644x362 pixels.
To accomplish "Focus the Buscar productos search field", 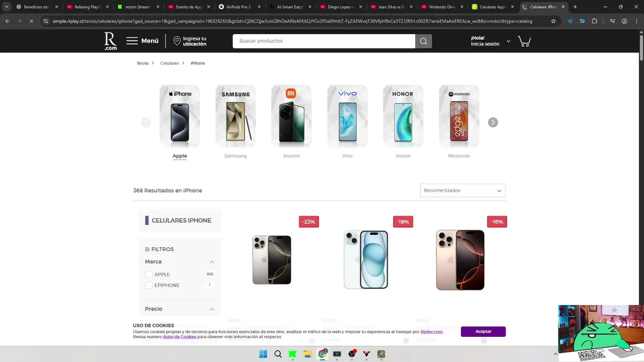I will click(x=324, y=41).
